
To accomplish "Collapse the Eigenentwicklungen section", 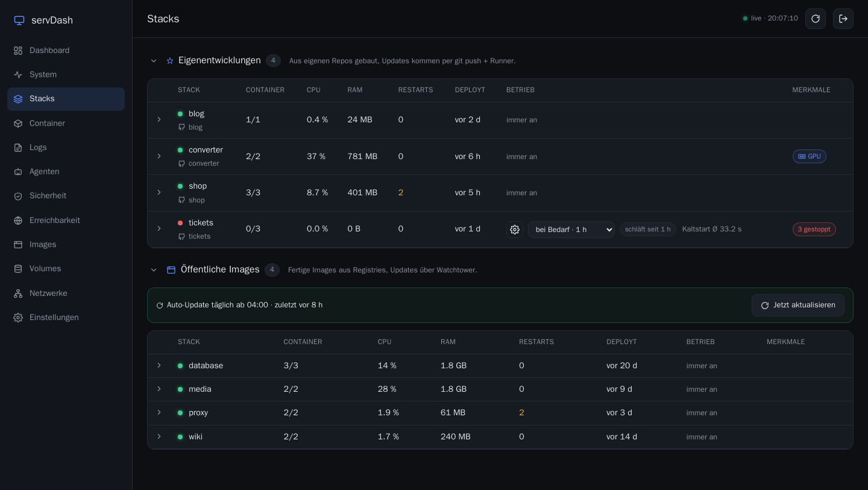I will pos(154,61).
